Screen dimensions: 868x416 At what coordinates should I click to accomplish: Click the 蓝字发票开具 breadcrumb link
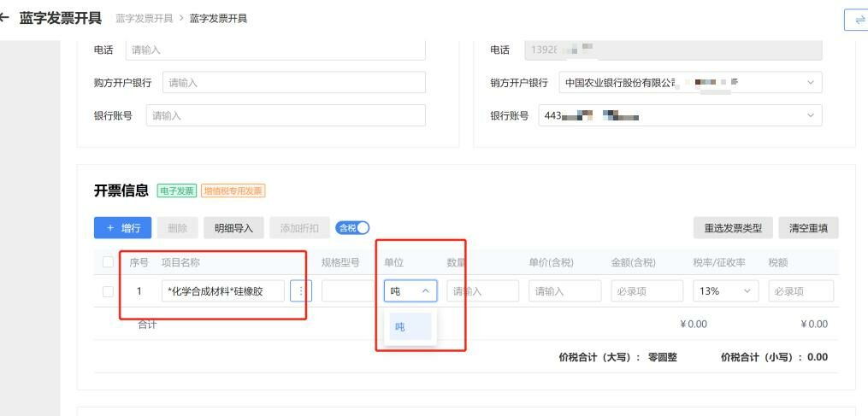pyautogui.click(x=144, y=19)
